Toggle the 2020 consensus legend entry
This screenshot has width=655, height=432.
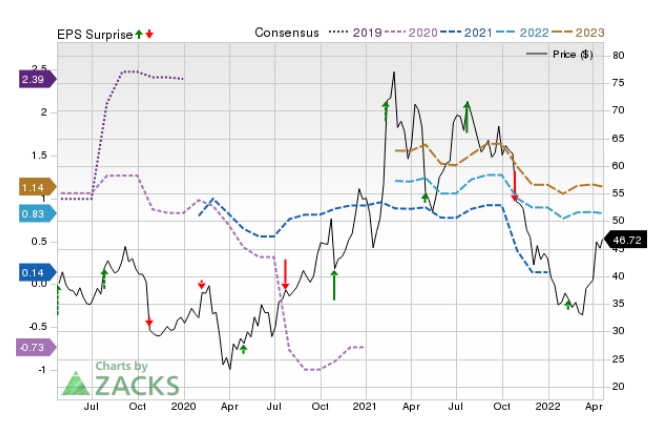click(411, 33)
